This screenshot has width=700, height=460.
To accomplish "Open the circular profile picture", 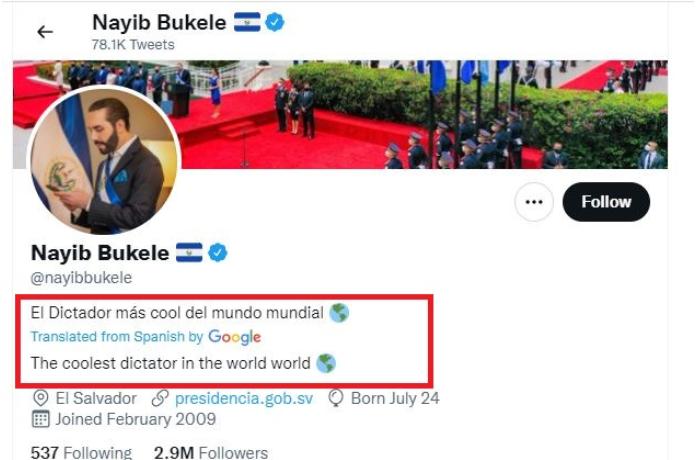I will point(104,160).
